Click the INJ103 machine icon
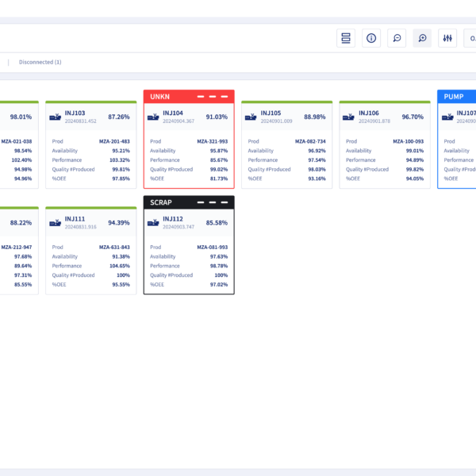The height and width of the screenshot is (476, 476). coord(55,117)
